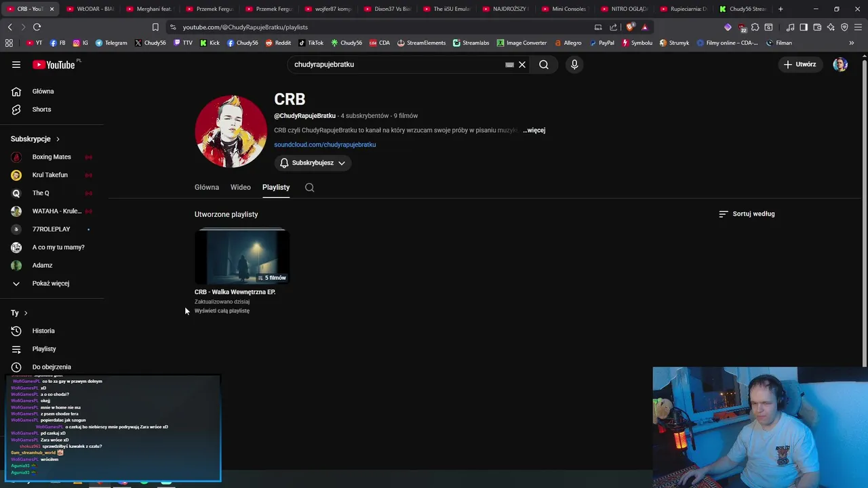This screenshot has width=868, height=488.
Task: Open Do obejrzenia watch later list
Action: click(x=52, y=367)
